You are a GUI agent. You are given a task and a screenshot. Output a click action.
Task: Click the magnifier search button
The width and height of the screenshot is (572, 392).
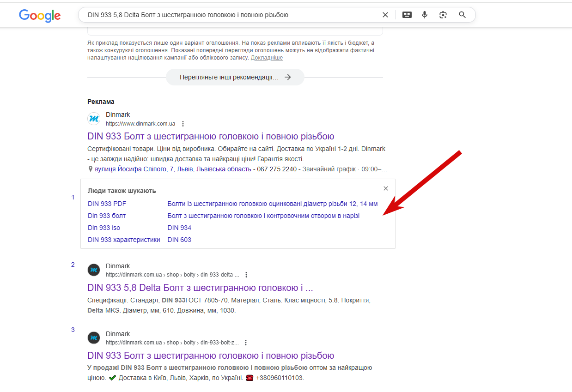[462, 15]
